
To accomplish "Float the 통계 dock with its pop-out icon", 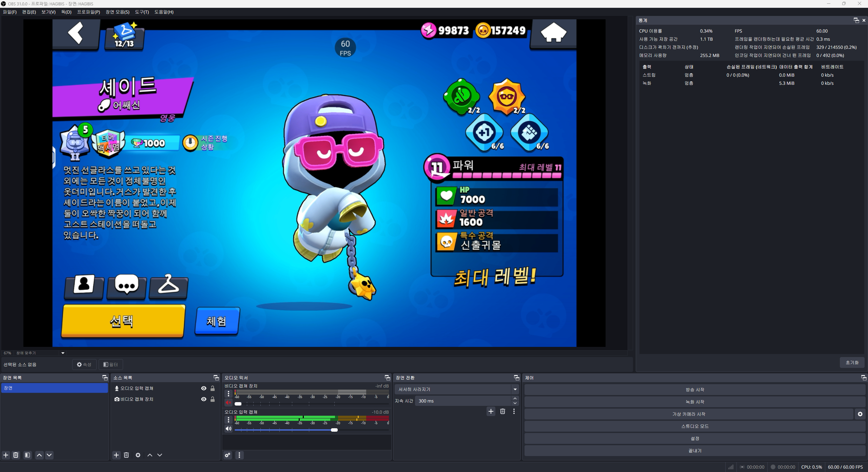I will [x=856, y=20].
